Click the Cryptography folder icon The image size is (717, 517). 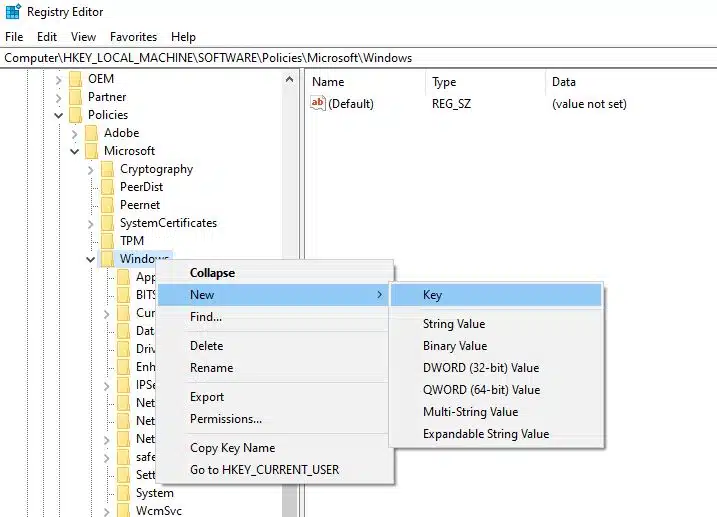107,169
